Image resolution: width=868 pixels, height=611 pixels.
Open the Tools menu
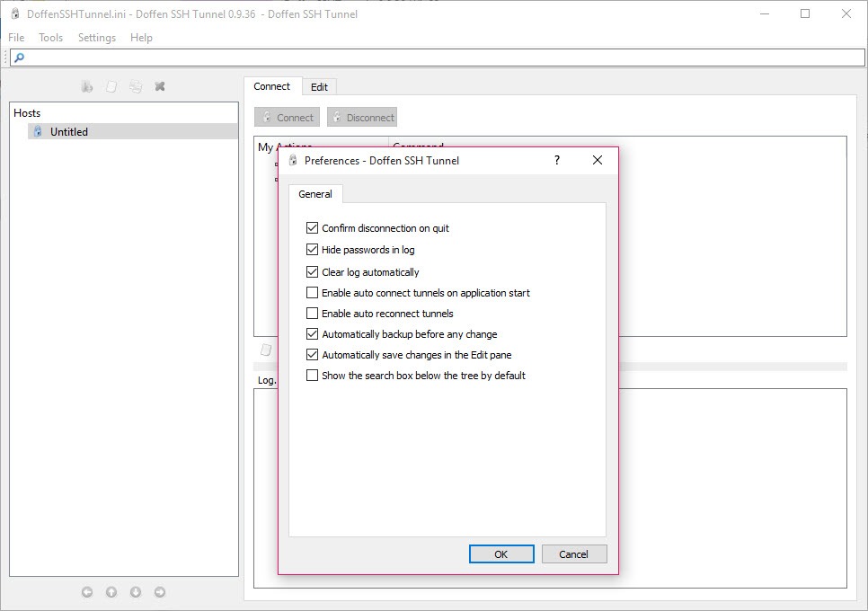pos(50,38)
